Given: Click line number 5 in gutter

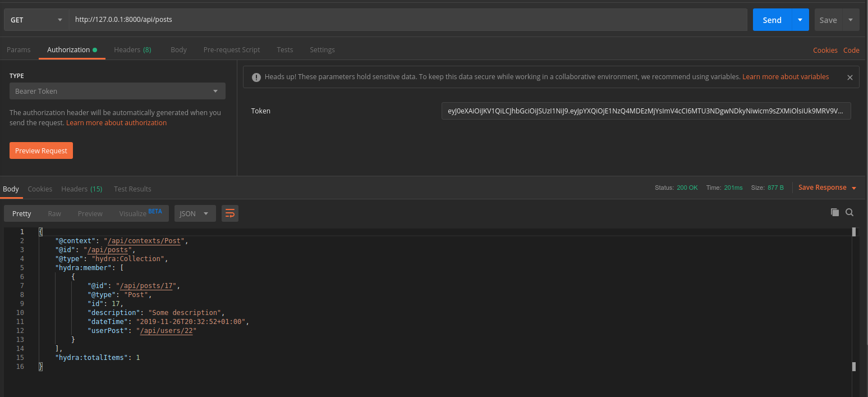Looking at the screenshot, I should [22, 267].
